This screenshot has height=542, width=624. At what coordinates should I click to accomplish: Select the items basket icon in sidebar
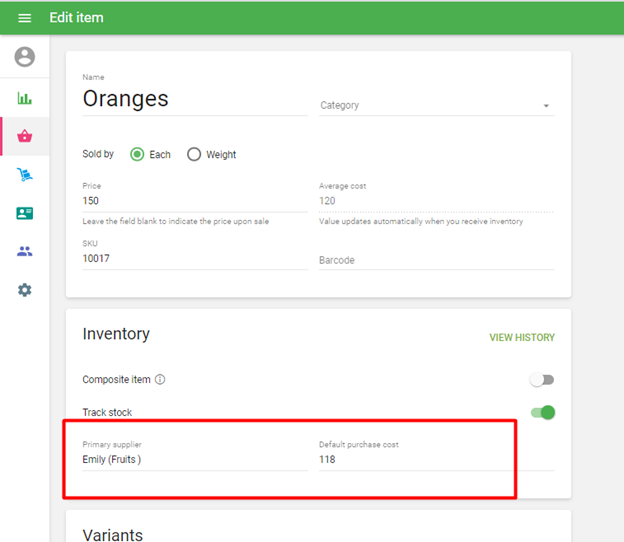25,136
